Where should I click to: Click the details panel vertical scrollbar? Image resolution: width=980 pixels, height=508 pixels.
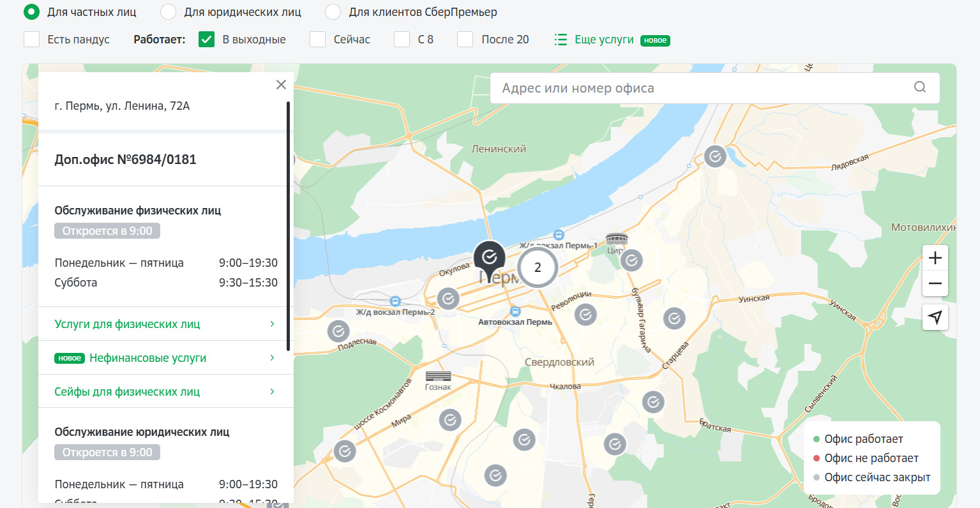point(289,226)
